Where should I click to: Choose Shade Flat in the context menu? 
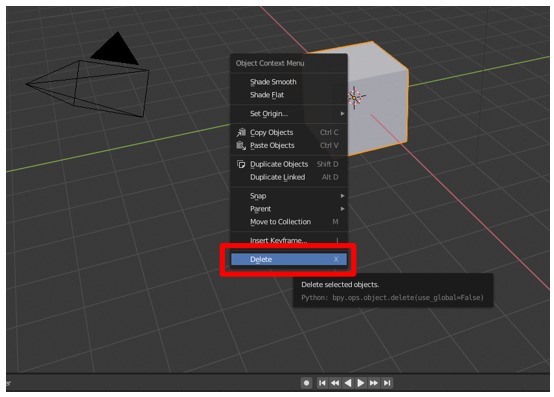[289, 95]
